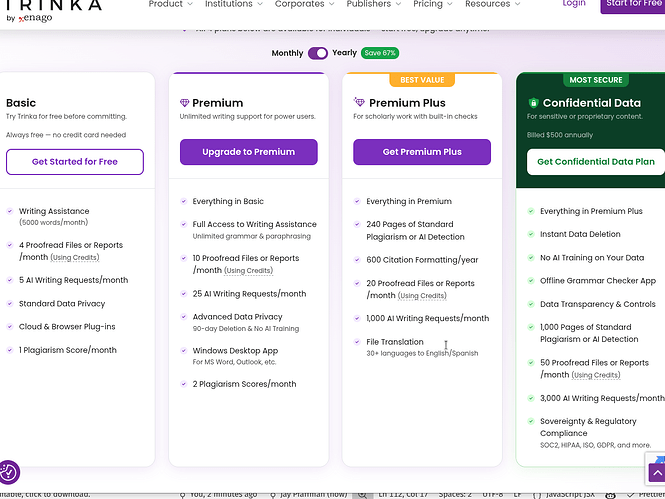The image size is (665, 499).
Task: Click Billed $500 annually text
Action: [560, 135]
